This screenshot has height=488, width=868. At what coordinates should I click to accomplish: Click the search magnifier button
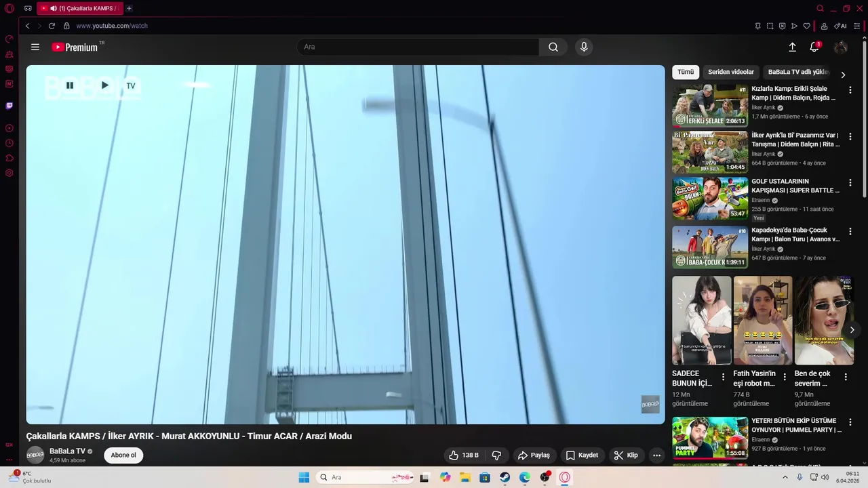(x=553, y=47)
